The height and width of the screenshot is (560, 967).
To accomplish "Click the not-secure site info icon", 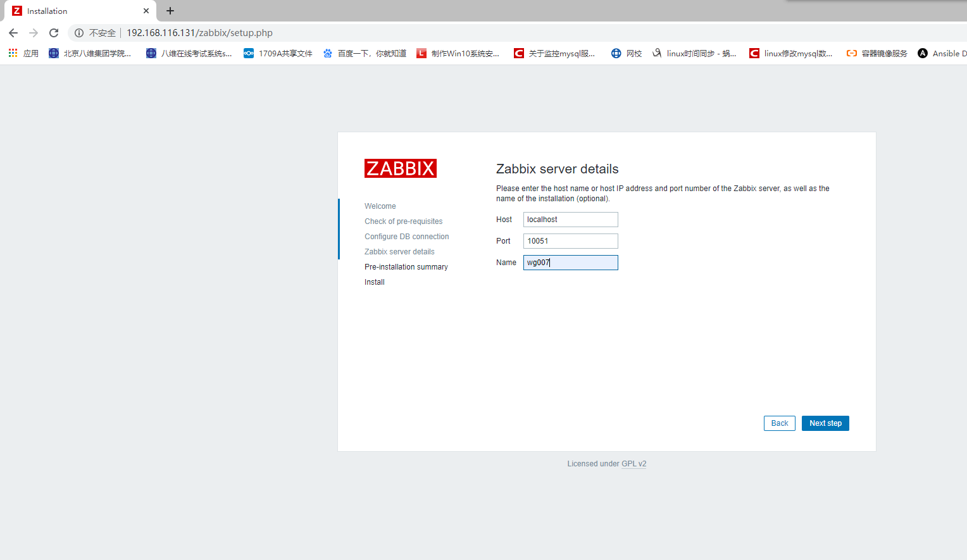I will 79,33.
